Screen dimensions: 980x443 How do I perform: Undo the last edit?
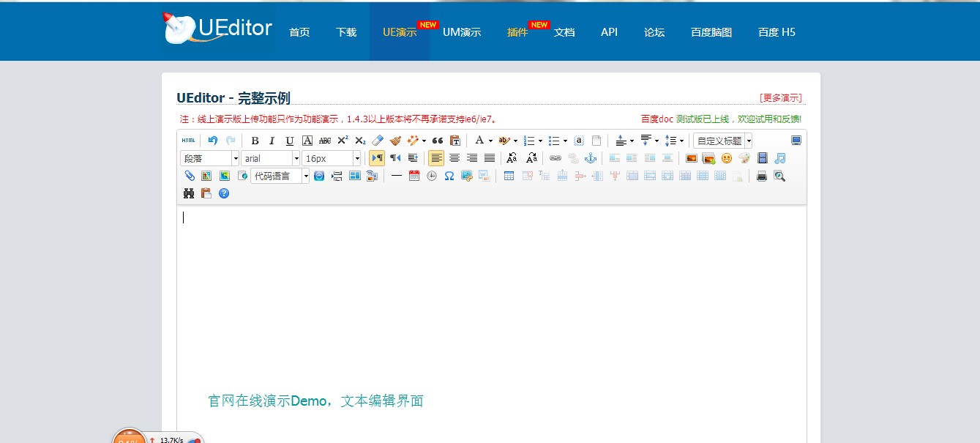pos(213,140)
